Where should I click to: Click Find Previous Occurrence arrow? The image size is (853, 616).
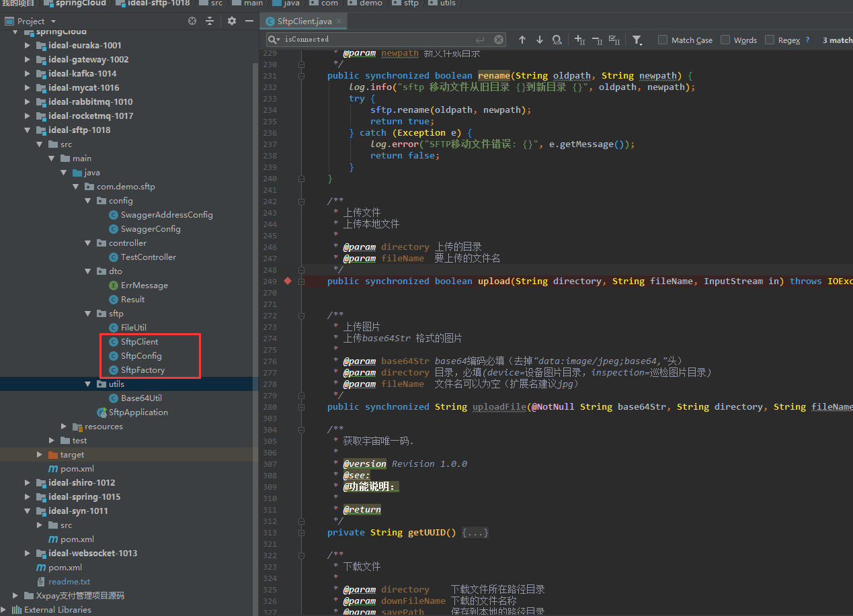click(522, 40)
